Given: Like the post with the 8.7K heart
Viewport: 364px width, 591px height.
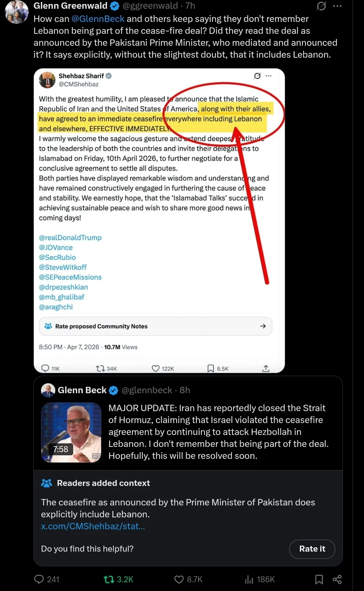Looking at the screenshot, I should tap(179, 579).
